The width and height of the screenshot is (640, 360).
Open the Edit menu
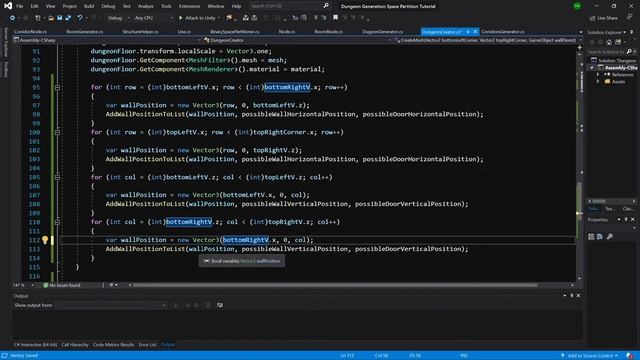[x=34, y=6]
